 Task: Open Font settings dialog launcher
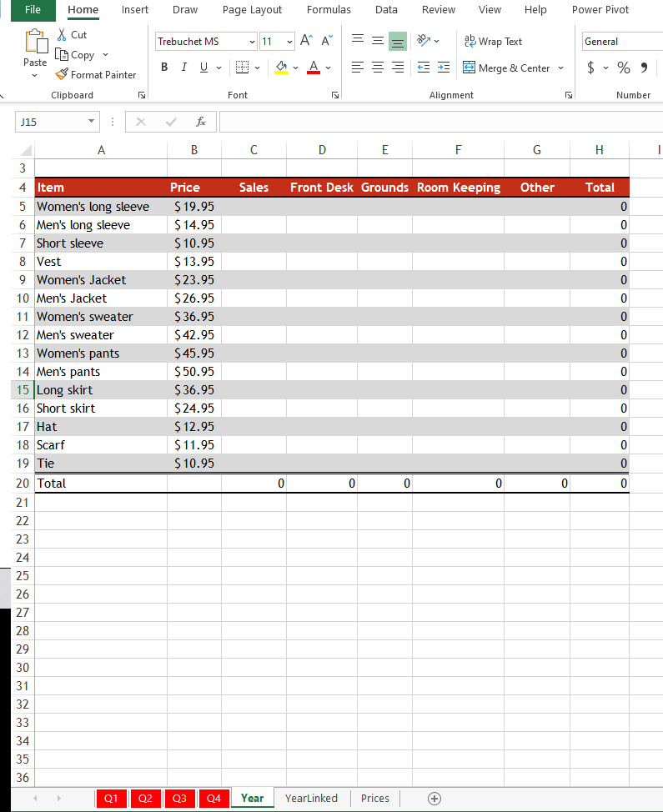pos(335,95)
